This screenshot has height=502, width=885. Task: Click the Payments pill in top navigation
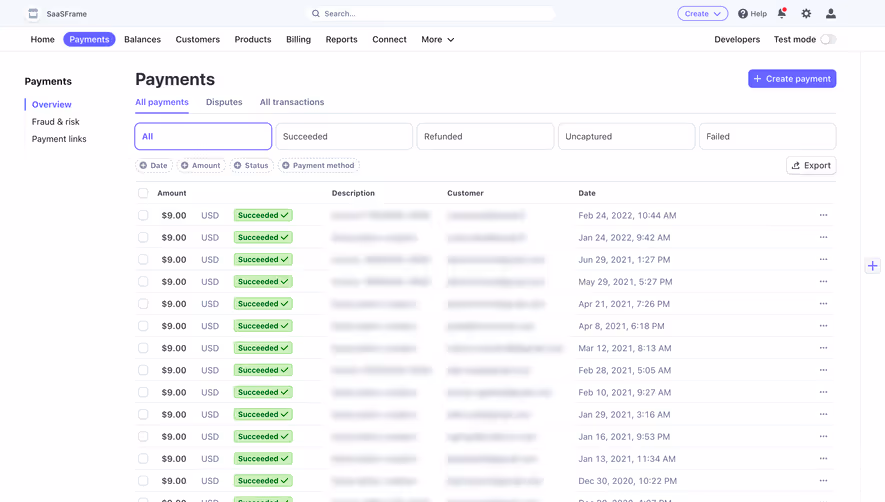(89, 40)
